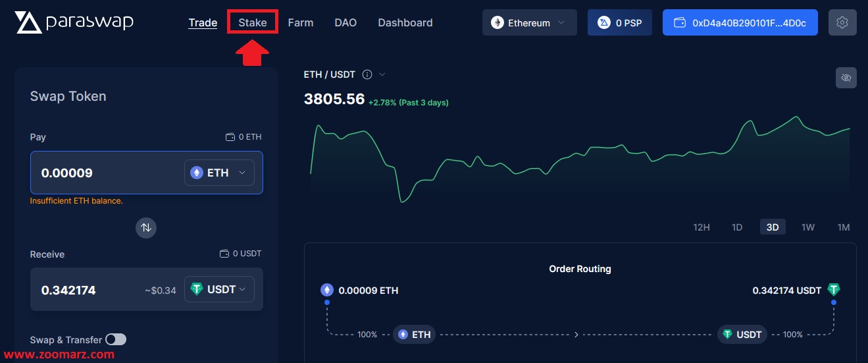Image resolution: width=868 pixels, height=363 pixels.
Task: Click the Receive amount 0.342174
Action: click(68, 290)
